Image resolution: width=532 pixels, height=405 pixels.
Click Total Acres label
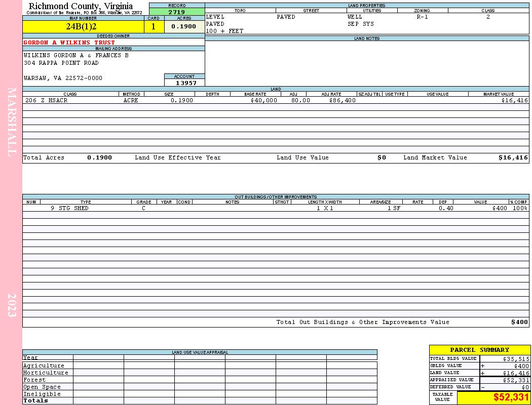pos(44,157)
